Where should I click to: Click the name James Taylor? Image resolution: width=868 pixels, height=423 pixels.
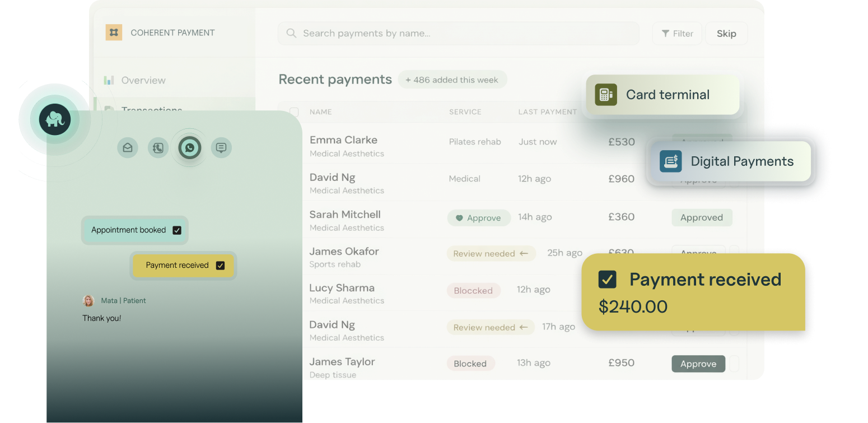(x=342, y=362)
